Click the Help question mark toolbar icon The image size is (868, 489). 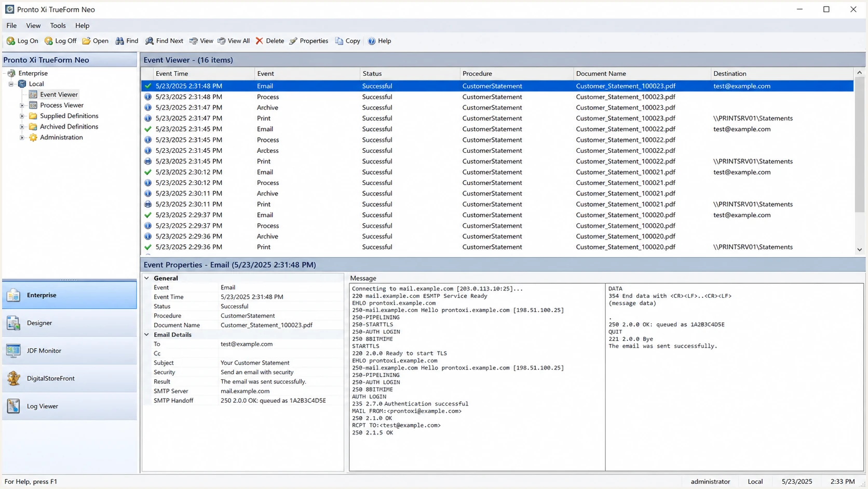click(x=372, y=41)
